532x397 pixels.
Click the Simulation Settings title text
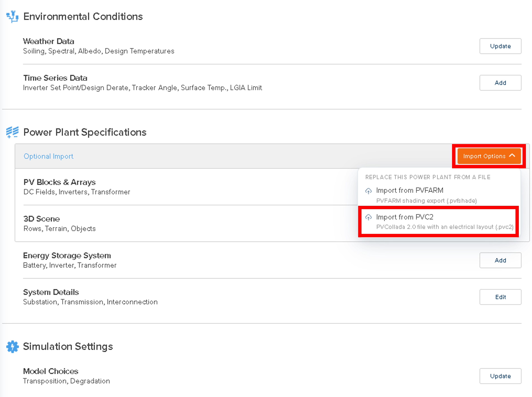pos(68,346)
